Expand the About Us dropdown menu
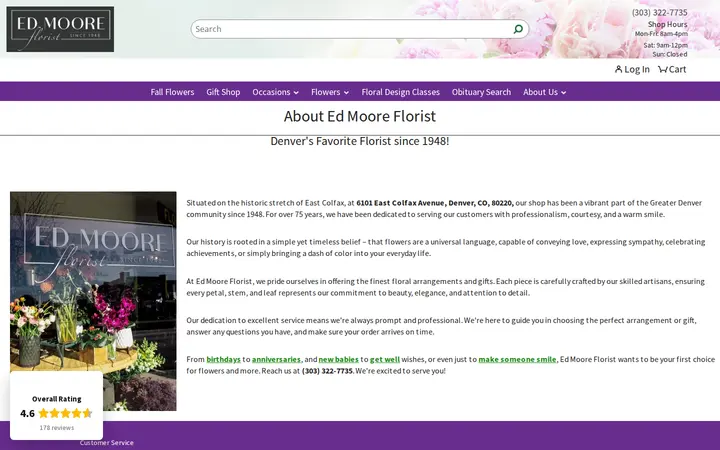Screen dimensions: 720x450 (x=545, y=92)
